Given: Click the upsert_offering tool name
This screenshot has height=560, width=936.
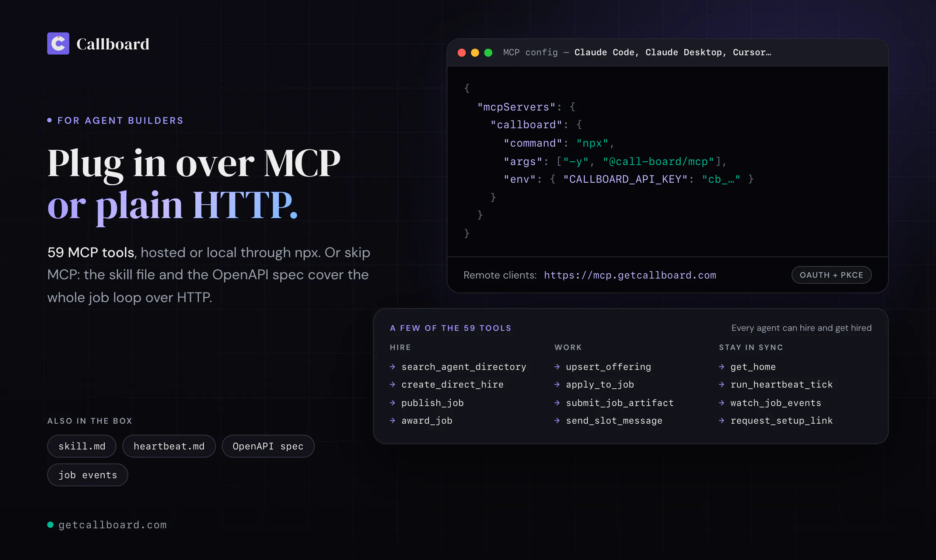Looking at the screenshot, I should (608, 367).
